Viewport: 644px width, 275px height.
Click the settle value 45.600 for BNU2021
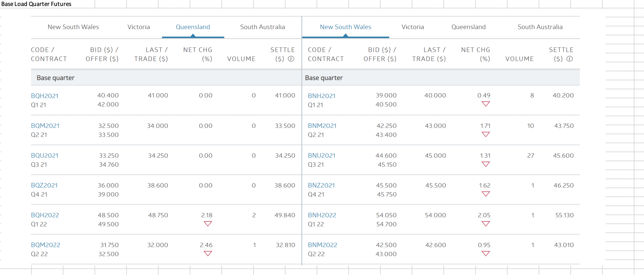563,155
